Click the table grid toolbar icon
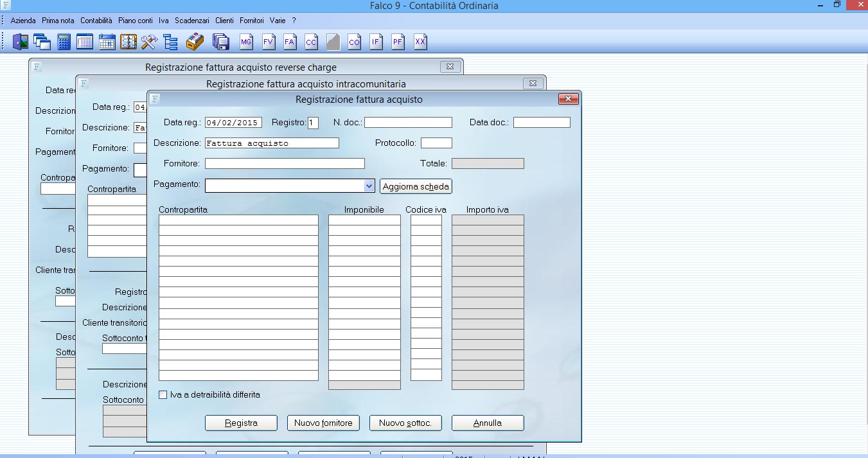868x458 pixels. [85, 42]
